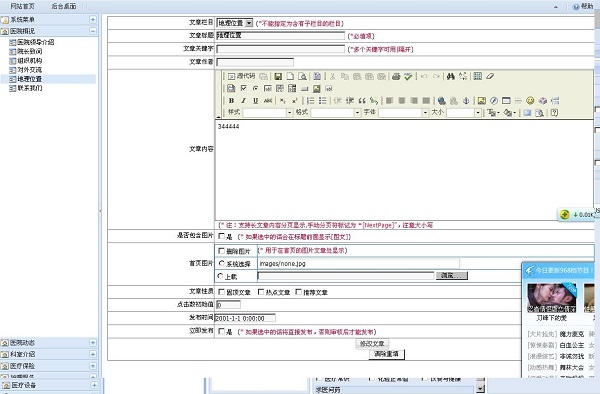This screenshot has width=600, height=394.
Task: Open 网站首页 in top menu
Action: click(22, 6)
